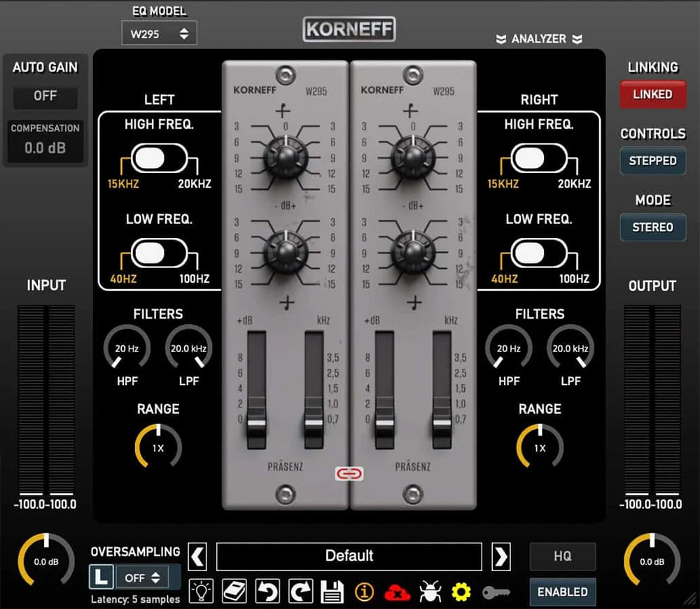Open settings with the gear icon
This screenshot has width=700, height=609.
pyautogui.click(x=461, y=591)
